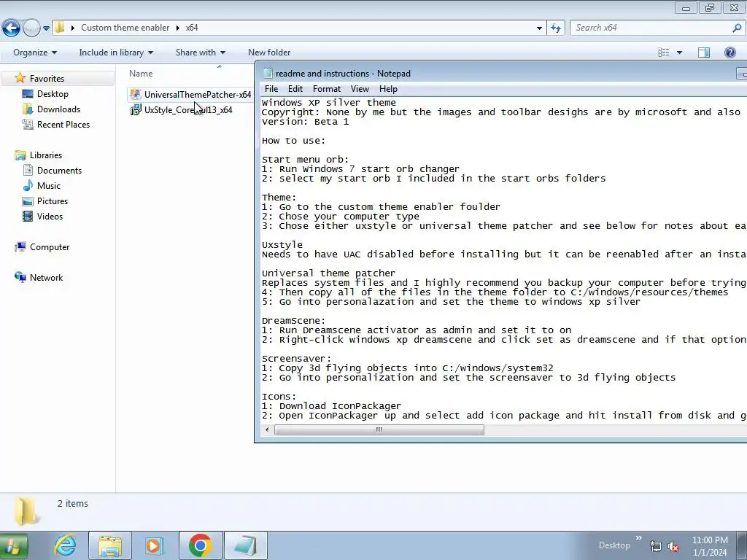Click the 'How to use:' line in Notepad
Viewport: 747px width, 560px height.
coord(293,141)
